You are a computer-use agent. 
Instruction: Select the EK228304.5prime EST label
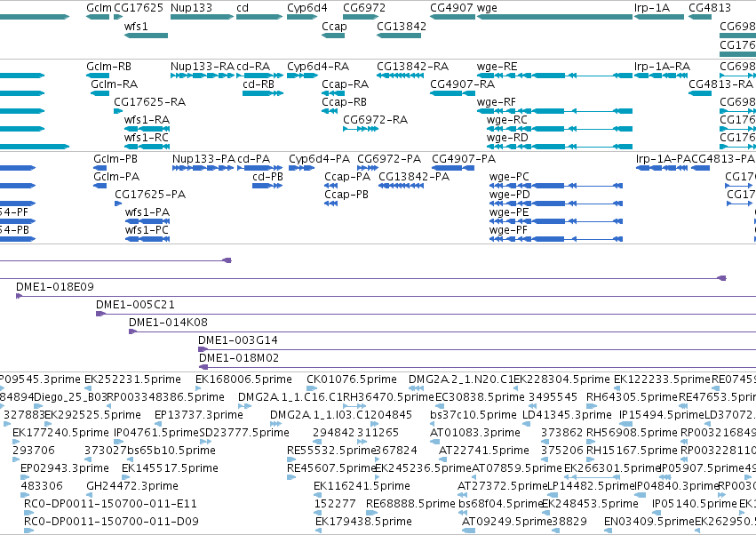click(x=561, y=379)
